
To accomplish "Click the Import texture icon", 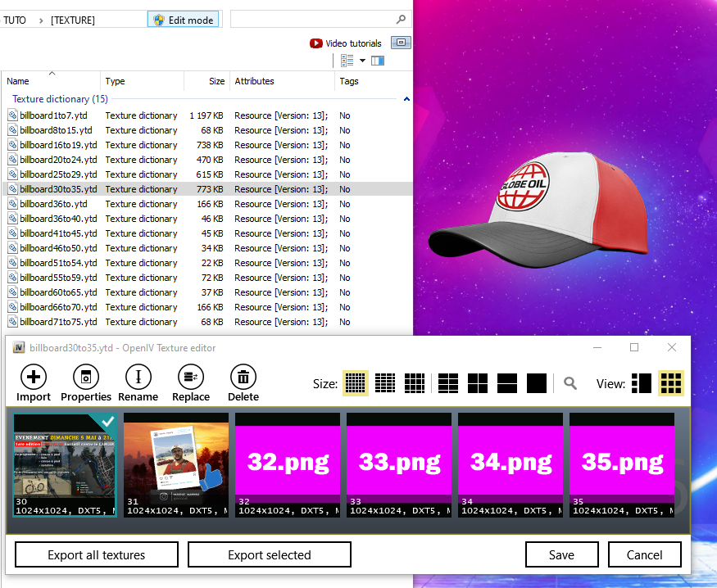I will coord(34,378).
